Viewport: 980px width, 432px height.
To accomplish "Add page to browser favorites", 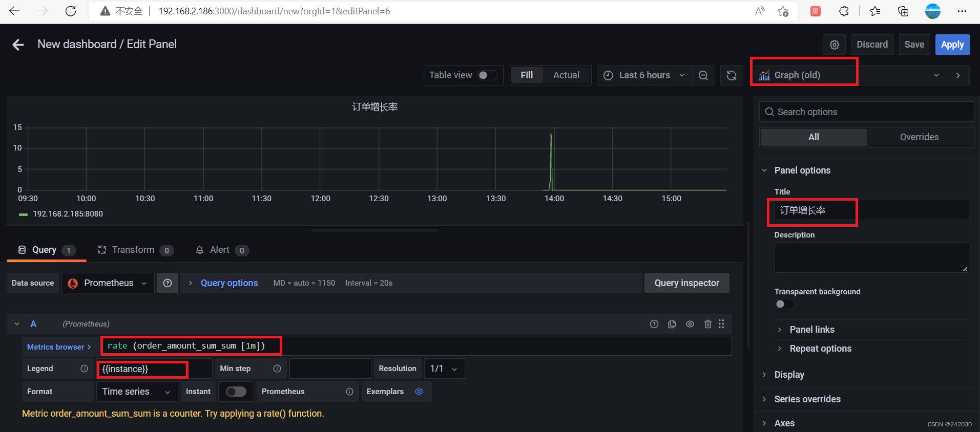I will coord(783,11).
